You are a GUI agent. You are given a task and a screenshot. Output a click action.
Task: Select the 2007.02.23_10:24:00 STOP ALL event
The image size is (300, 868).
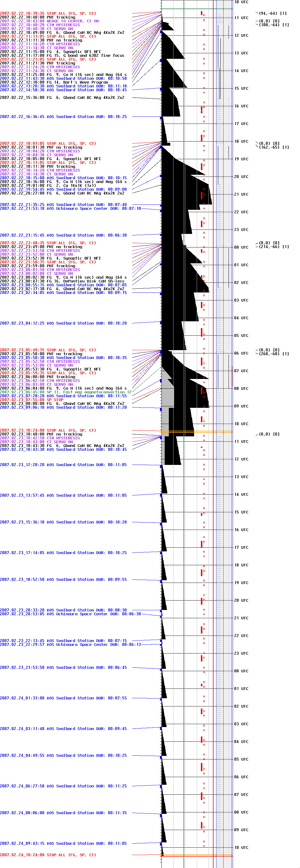pos(48,431)
